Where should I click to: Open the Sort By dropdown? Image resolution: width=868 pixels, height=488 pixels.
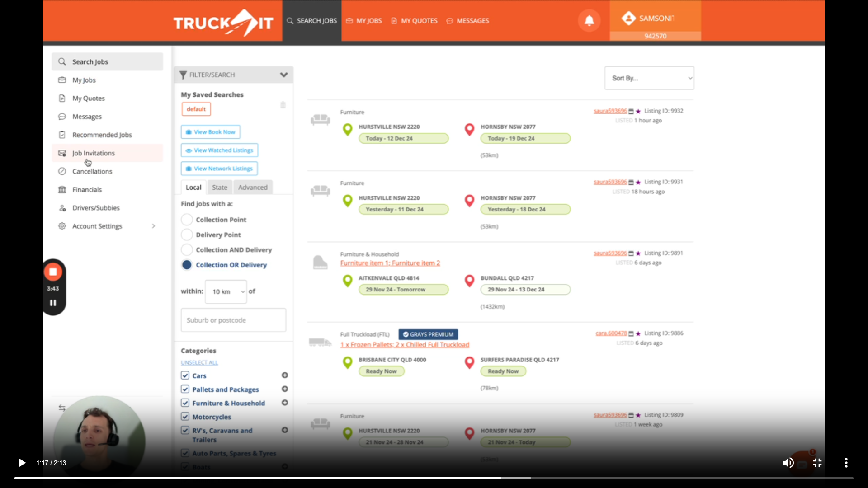(x=649, y=78)
